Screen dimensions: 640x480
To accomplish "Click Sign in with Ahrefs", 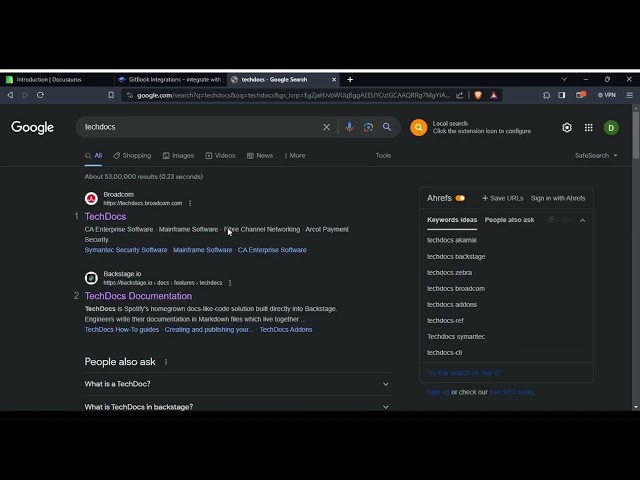I will (558, 198).
